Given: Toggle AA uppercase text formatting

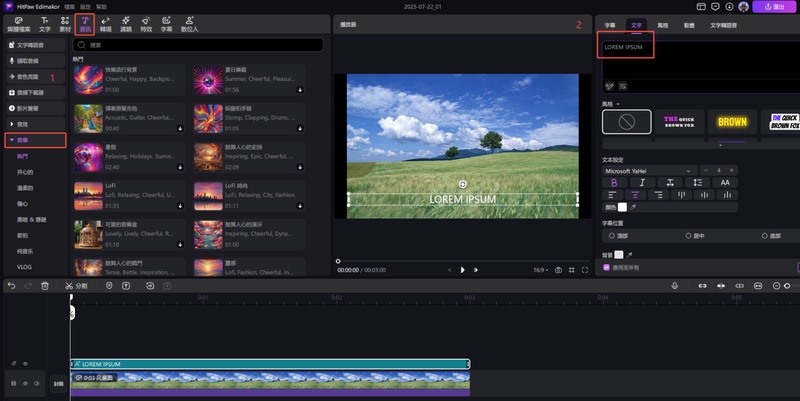Looking at the screenshot, I should click(x=725, y=183).
